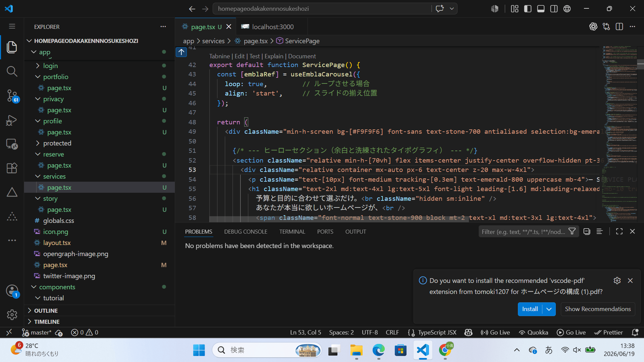The width and height of the screenshot is (644, 362).
Task: Click the split editor right icon
Action: [619, 26]
